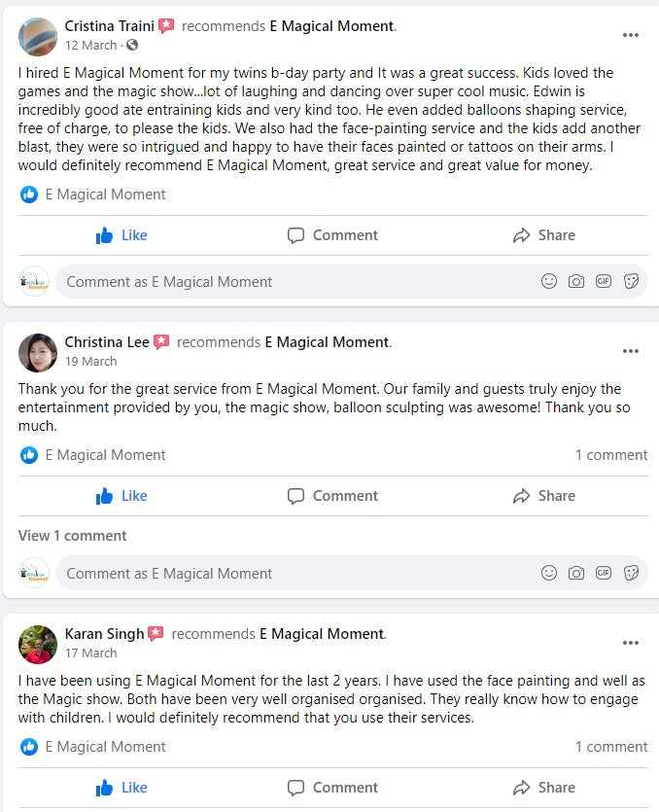Viewport: 659px width, 812px height.
Task: Type in Cristina's post comment field
Action: (292, 281)
